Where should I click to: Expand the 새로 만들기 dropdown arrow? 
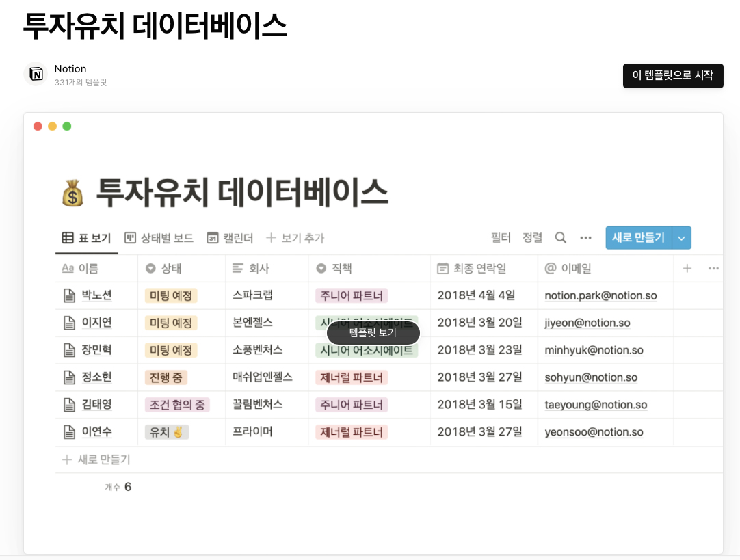pos(681,238)
